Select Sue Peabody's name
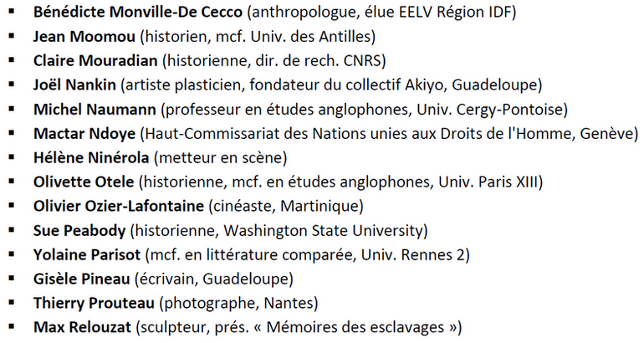Image resolution: width=644 pixels, height=343 pixels. click(79, 230)
